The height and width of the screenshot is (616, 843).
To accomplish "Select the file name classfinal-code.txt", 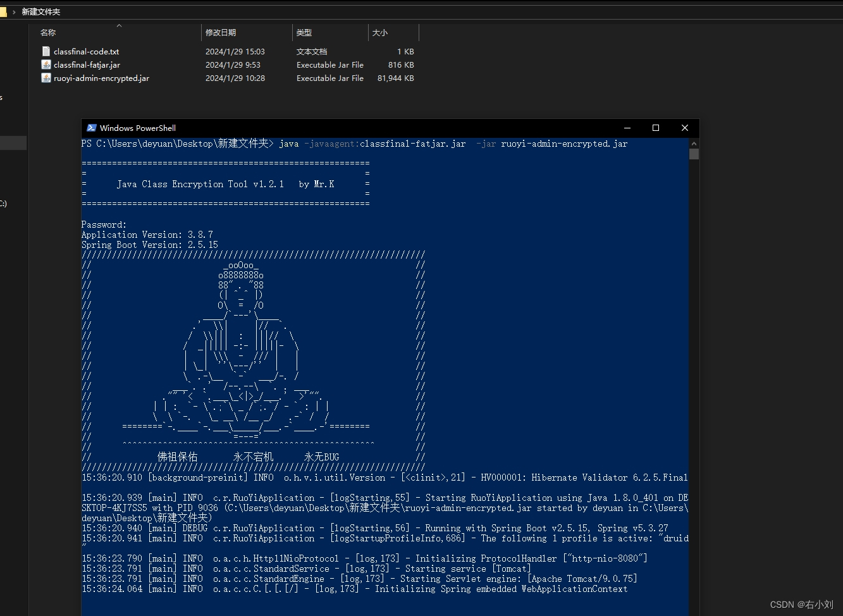I will [86, 52].
